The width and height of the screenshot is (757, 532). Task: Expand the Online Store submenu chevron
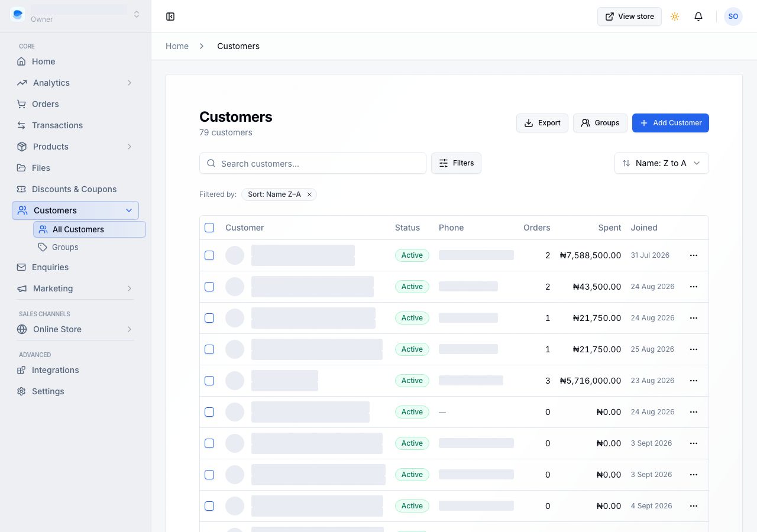(130, 329)
